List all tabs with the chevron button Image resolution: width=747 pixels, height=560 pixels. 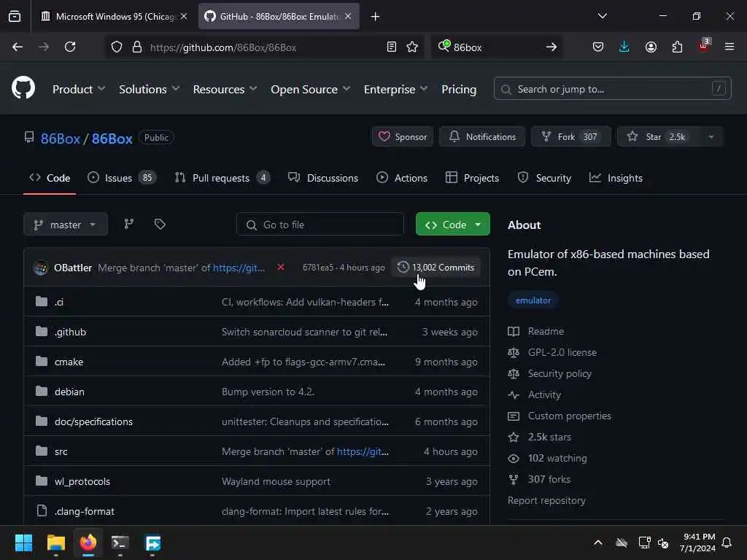click(603, 17)
